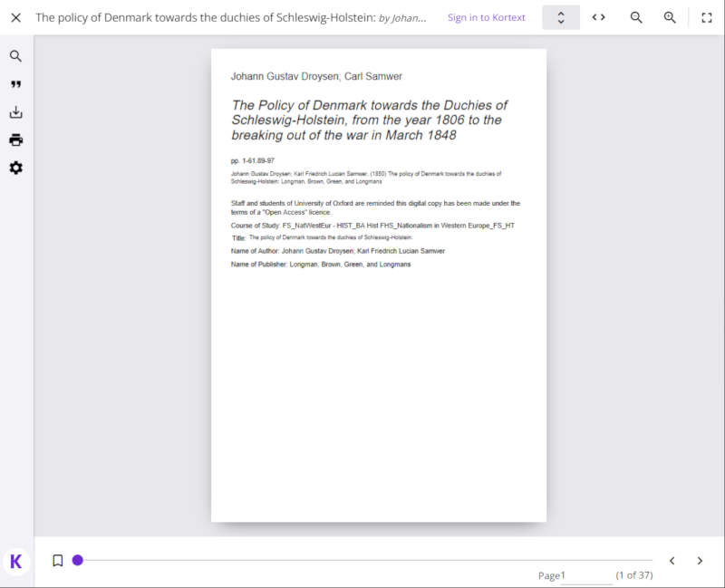Zoom in on the page
Image resolution: width=725 pixels, height=588 pixels.
click(670, 17)
